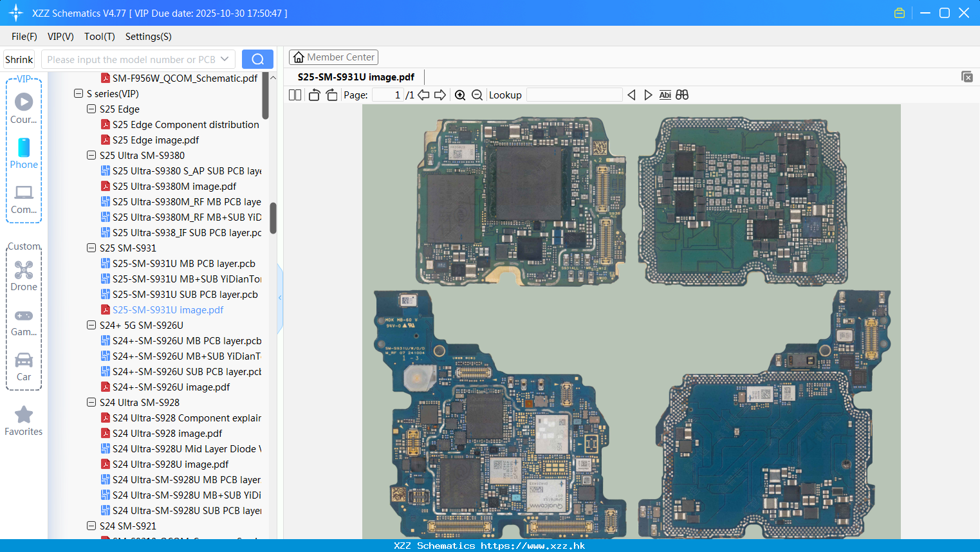Click the detach window icon at right
The height and width of the screenshot is (552, 980).
tap(967, 77)
